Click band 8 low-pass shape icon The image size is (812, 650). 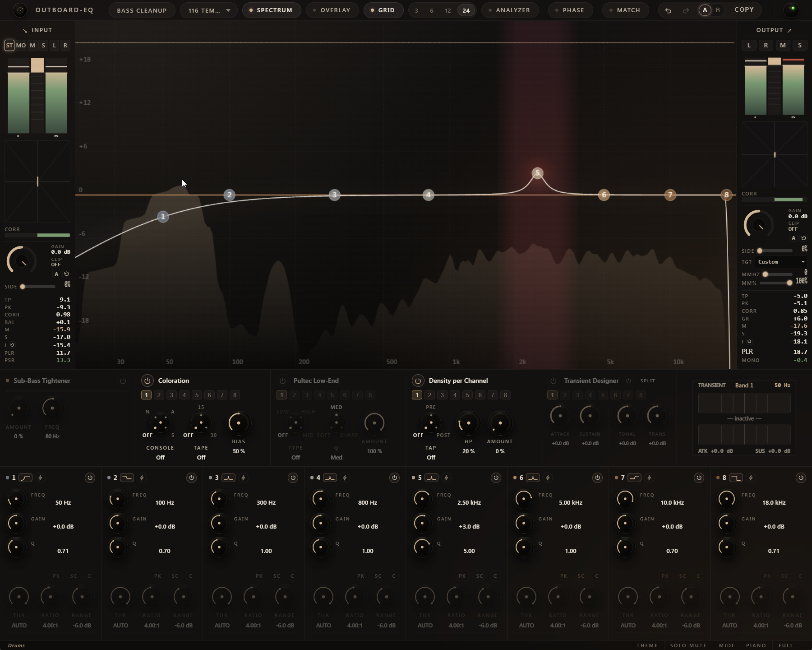point(736,478)
